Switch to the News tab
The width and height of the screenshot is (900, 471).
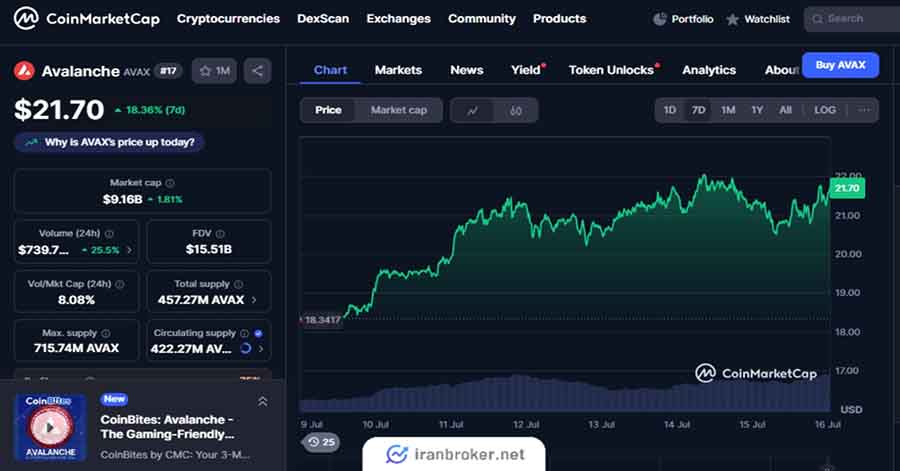click(467, 70)
